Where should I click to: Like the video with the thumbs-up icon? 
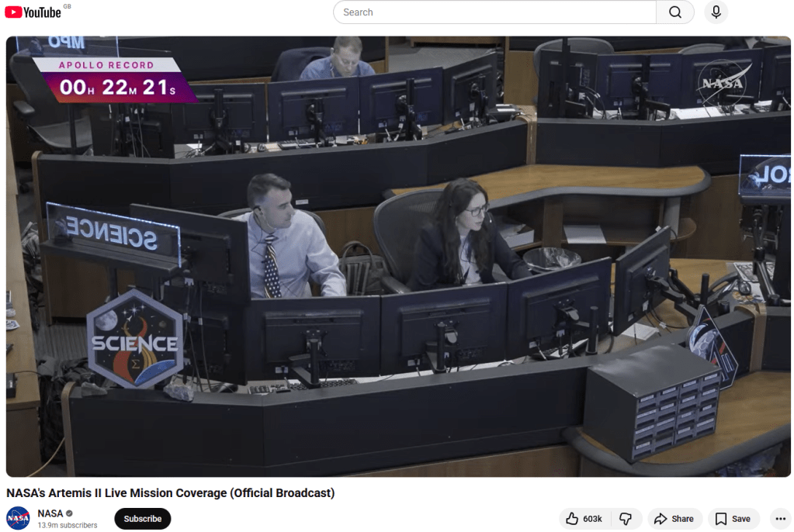coord(572,519)
